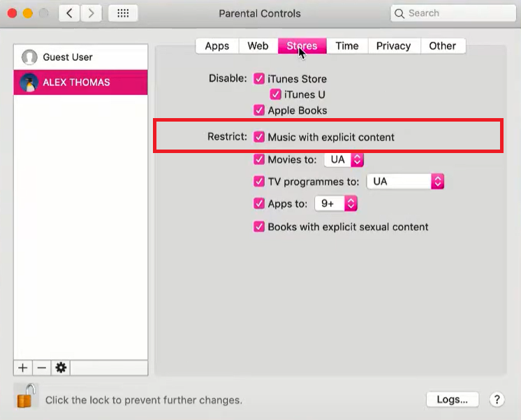Select Guest User in sidebar
521x420 pixels.
[81, 57]
